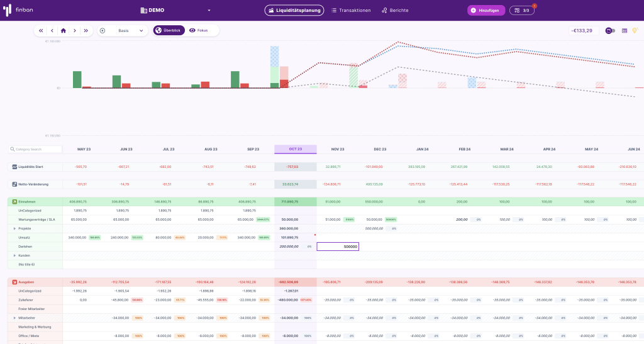This screenshot has width=644, height=344.
Task: Click the Category Search field
Action: [36, 149]
